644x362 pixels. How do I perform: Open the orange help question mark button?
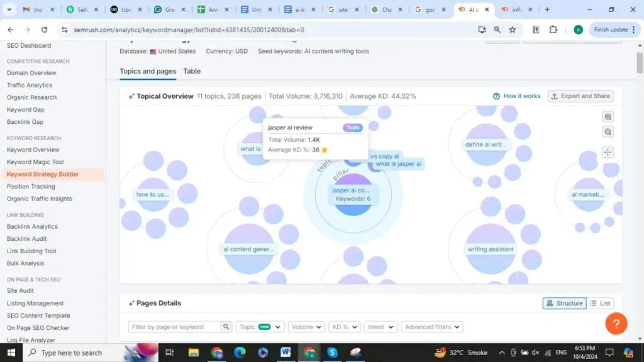616,324
